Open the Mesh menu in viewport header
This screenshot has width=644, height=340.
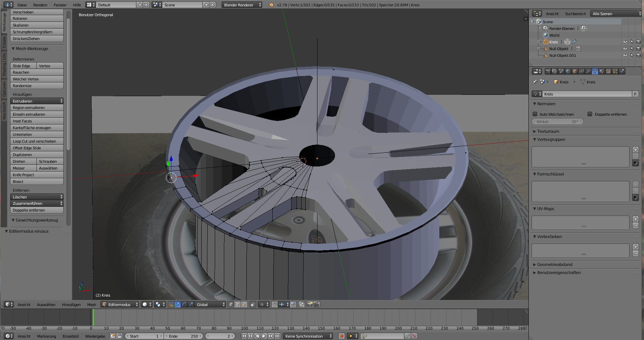[92, 305]
